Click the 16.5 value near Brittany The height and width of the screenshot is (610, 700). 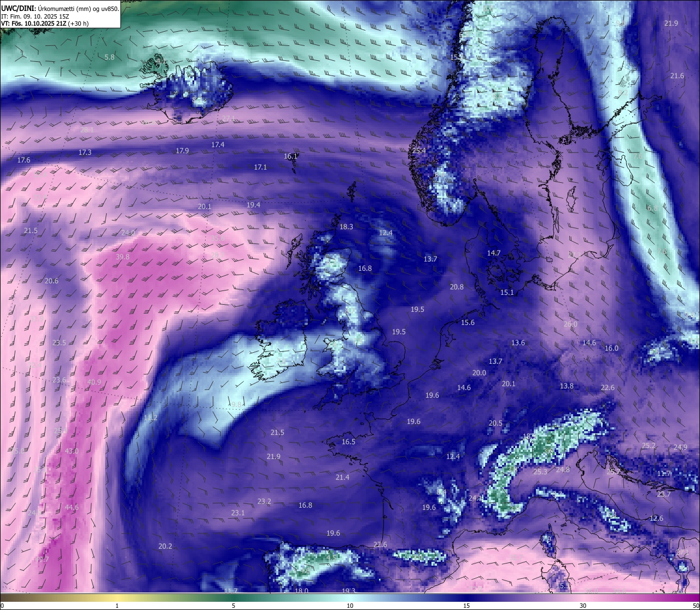coord(348,441)
